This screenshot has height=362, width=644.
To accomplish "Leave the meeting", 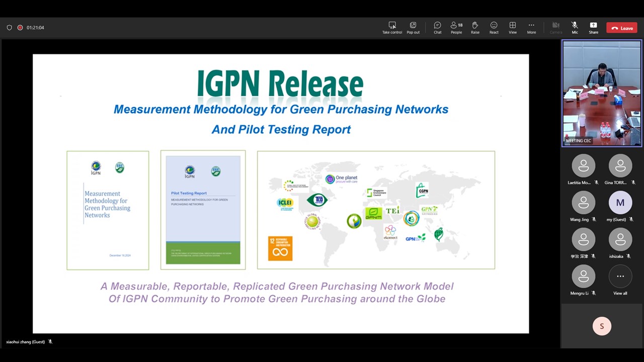I will (x=622, y=28).
